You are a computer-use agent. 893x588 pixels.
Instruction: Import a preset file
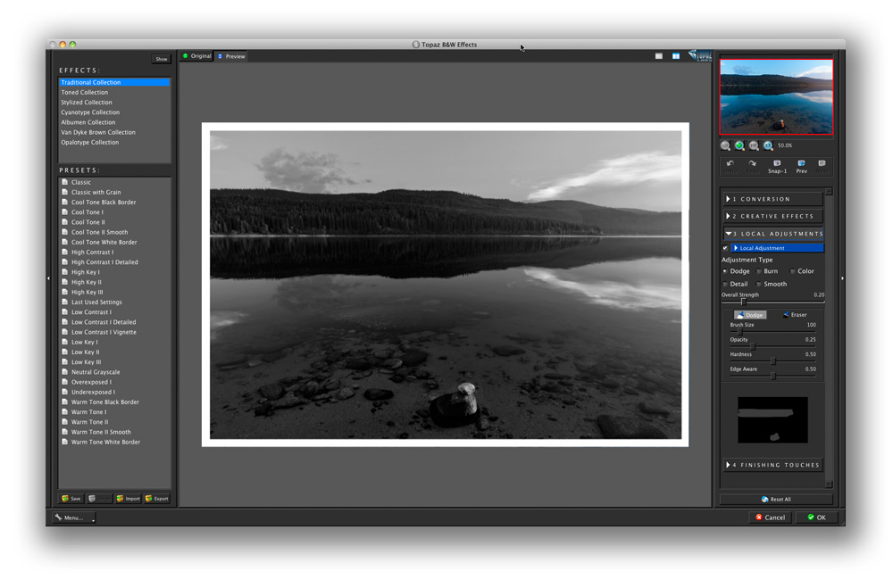click(128, 499)
